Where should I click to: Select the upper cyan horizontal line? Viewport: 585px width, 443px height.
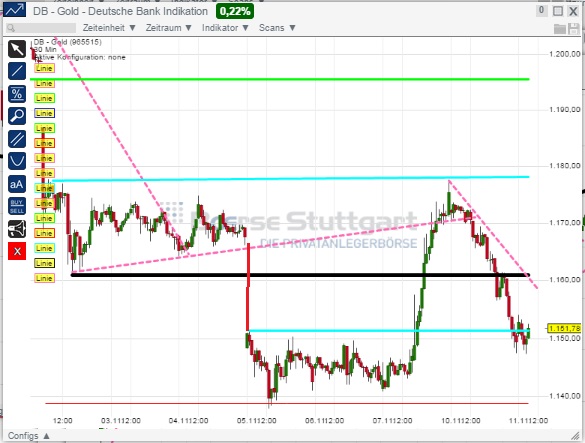point(291,179)
